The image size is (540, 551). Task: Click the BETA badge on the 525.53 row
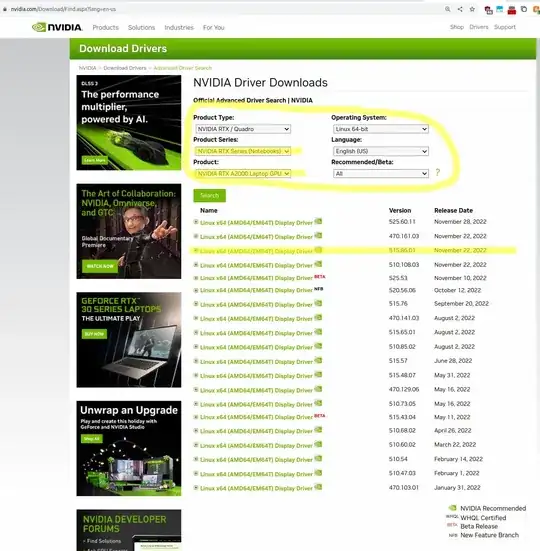tap(319, 277)
